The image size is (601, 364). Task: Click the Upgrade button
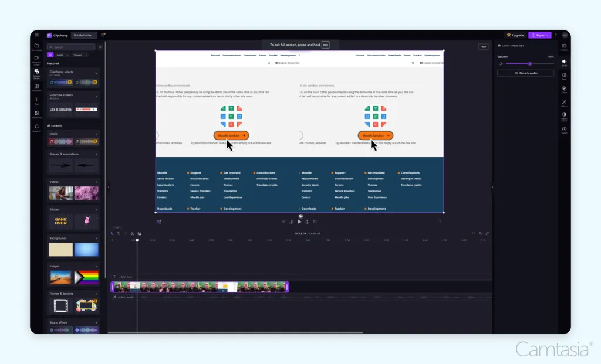pos(515,35)
